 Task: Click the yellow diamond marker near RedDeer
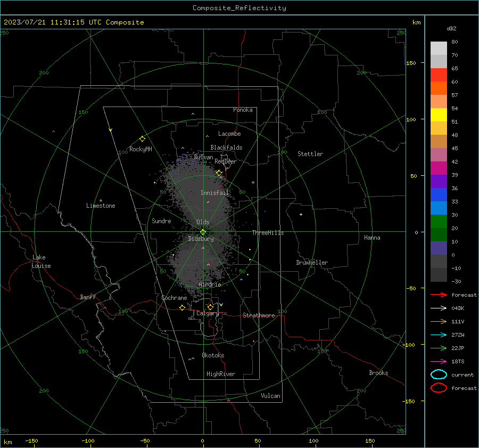[219, 173]
